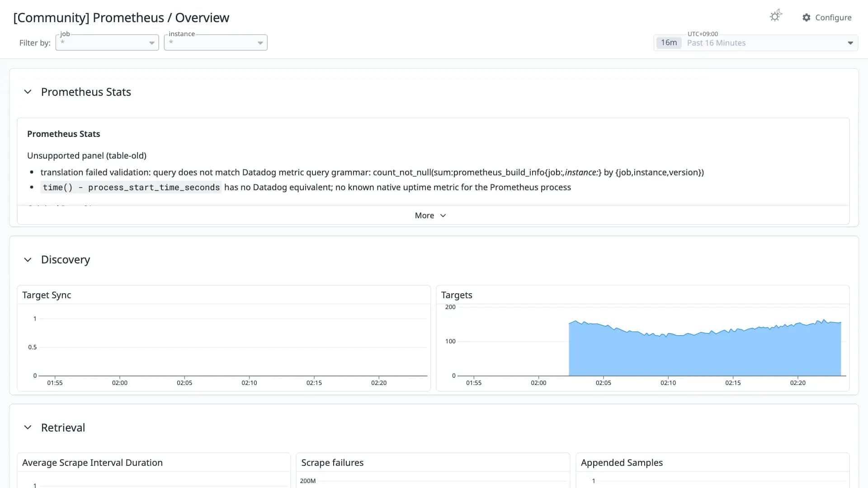Click the 16m time range badge
This screenshot has height=488, width=868.
click(669, 43)
